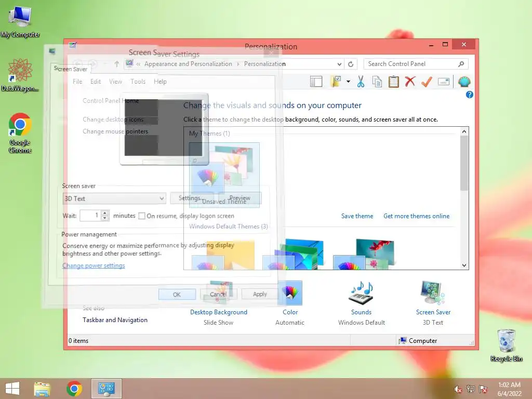Screen dimensions: 532x399
Task: Click the search magnifier icon
Action: 461,64
